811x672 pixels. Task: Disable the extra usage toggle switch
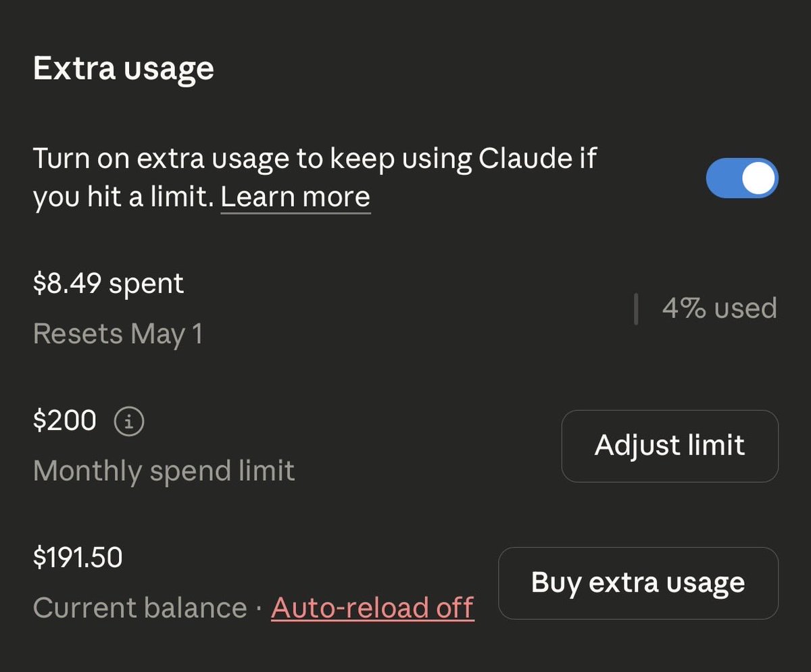[742, 178]
